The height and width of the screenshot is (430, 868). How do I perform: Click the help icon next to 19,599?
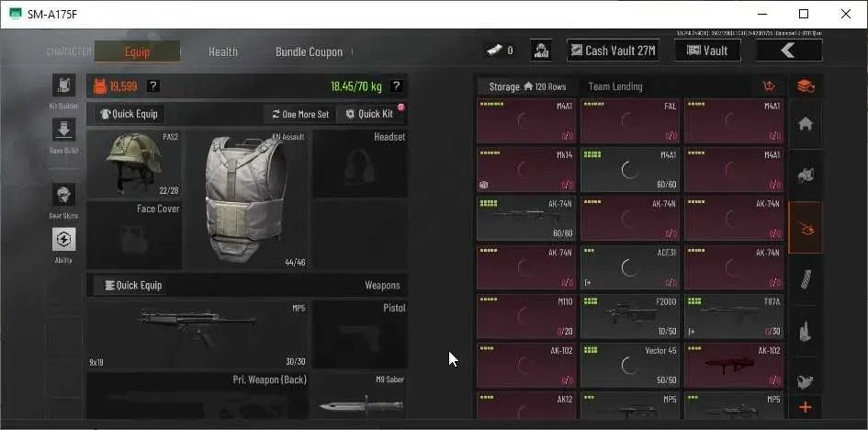pyautogui.click(x=154, y=86)
